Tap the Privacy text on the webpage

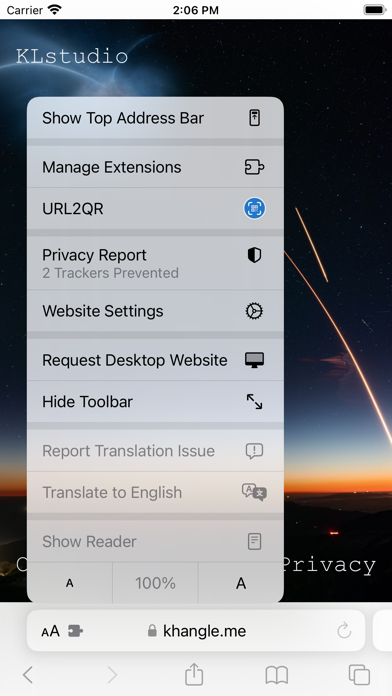pos(330,565)
